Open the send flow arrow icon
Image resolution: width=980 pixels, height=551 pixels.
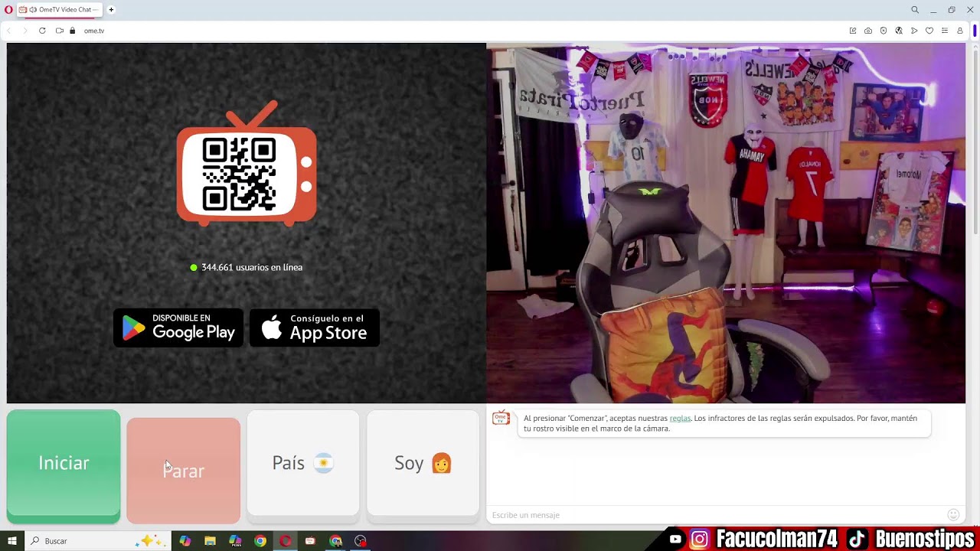pyautogui.click(x=914, y=31)
